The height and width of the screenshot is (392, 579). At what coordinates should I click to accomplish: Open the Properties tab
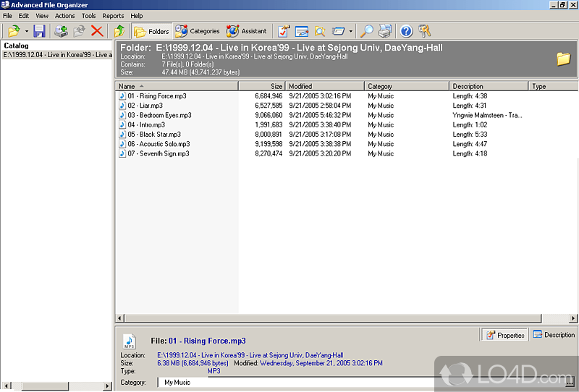pyautogui.click(x=505, y=335)
